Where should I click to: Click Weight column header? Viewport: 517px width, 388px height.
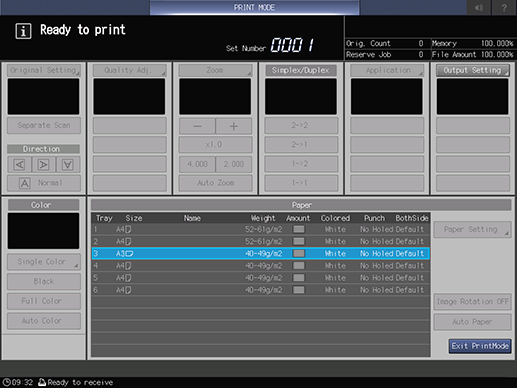coord(263,218)
